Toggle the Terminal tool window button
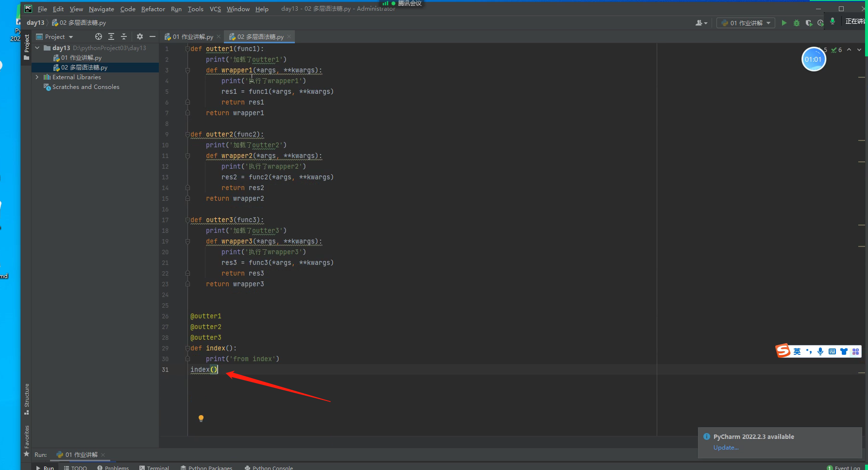This screenshot has width=868, height=470. [154, 468]
